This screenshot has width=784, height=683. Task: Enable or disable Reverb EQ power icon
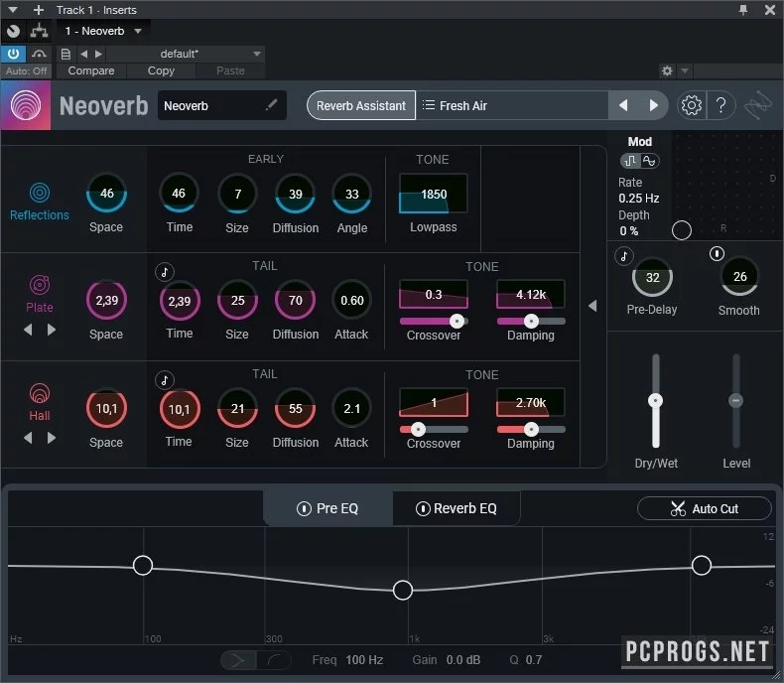(x=423, y=508)
